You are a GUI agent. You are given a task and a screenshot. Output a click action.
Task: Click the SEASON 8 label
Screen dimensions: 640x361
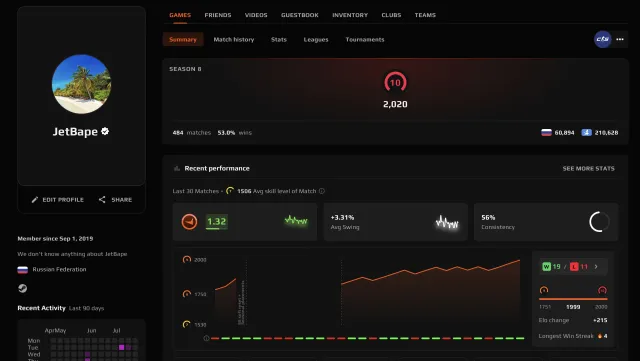coord(185,69)
